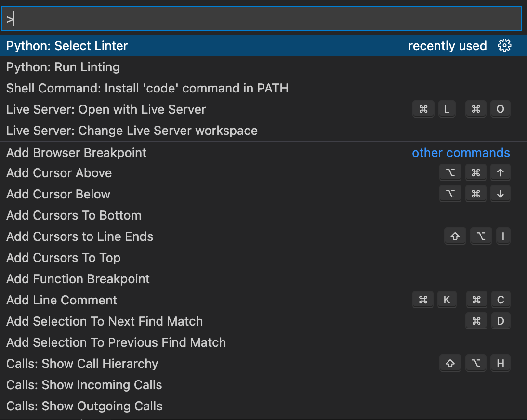Click the 'recently used' label
The width and height of the screenshot is (527, 420).
click(448, 46)
